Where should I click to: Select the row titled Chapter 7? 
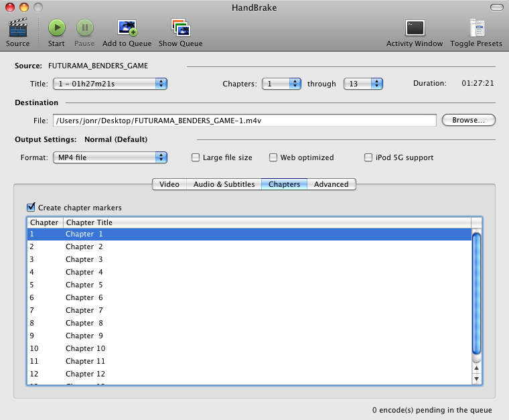[x=249, y=310]
